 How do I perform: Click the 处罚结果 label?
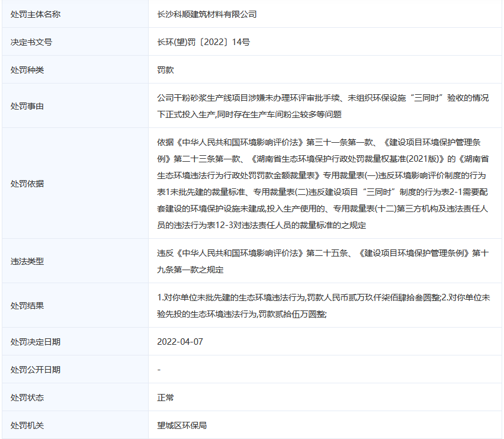27,306
